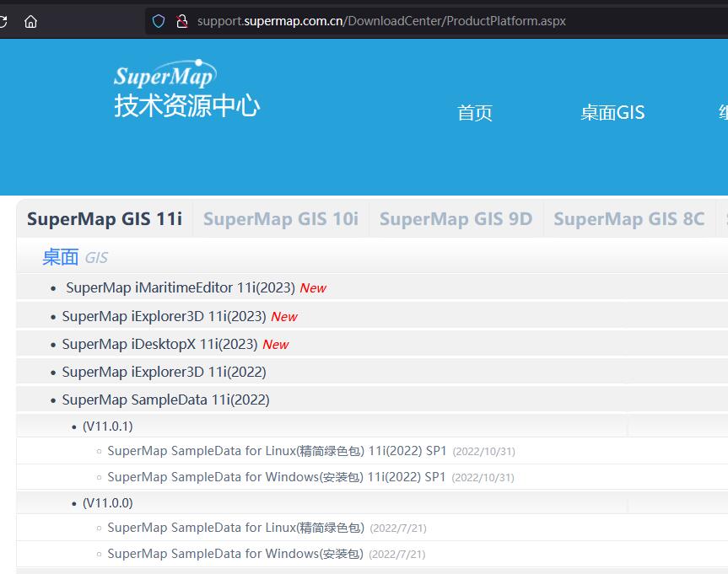Viewport: 728px width, 574px height.
Task: Expand SuperMap iExplorer3D 11i(2022)
Action: (x=164, y=373)
